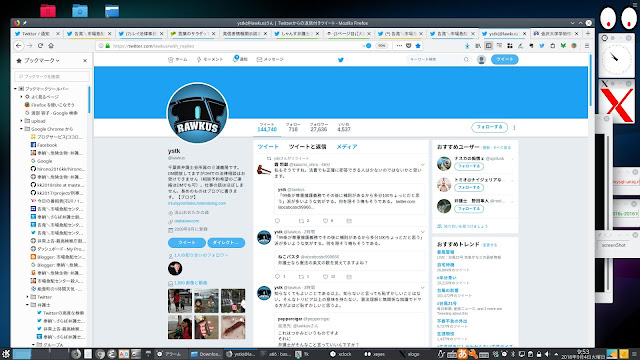
Task: Click the reply icon under the first tweet
Action: point(278,221)
